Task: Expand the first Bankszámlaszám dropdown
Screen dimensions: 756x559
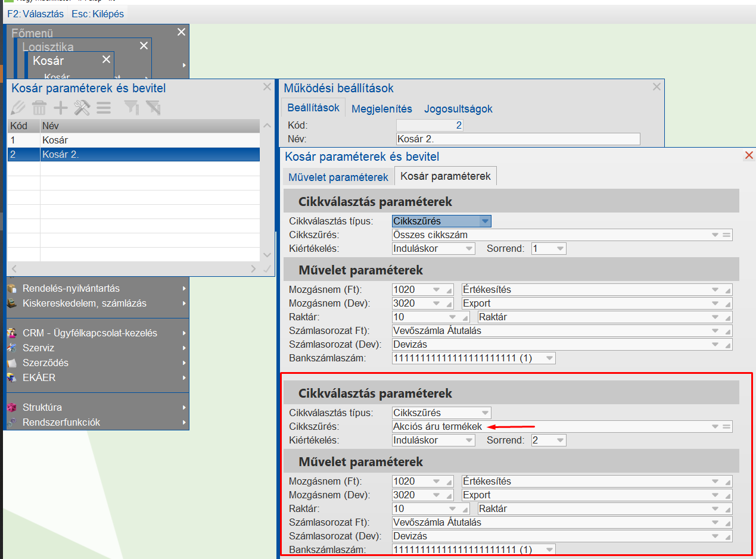Action: [x=549, y=358]
